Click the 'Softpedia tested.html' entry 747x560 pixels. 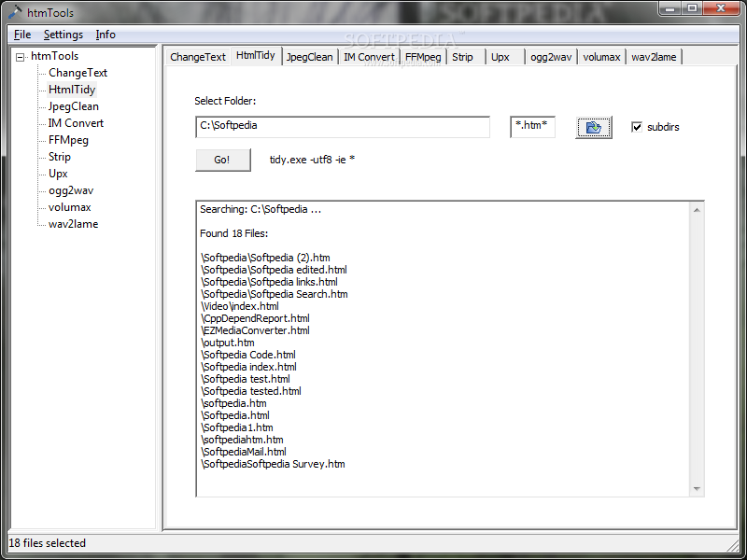tap(251, 391)
